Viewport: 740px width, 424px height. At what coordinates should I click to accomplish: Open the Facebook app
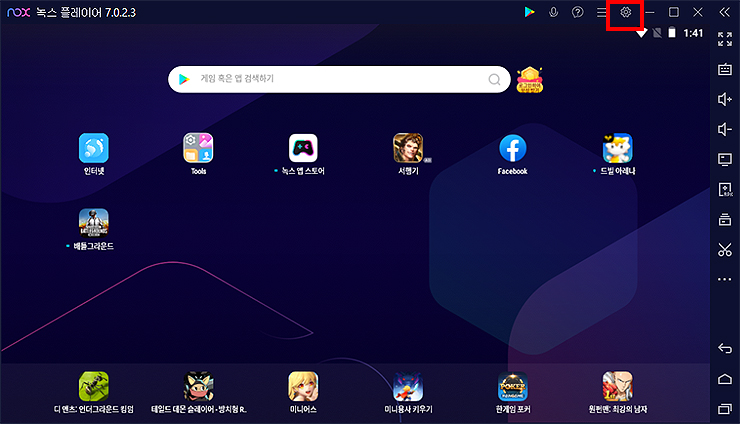[x=513, y=148]
